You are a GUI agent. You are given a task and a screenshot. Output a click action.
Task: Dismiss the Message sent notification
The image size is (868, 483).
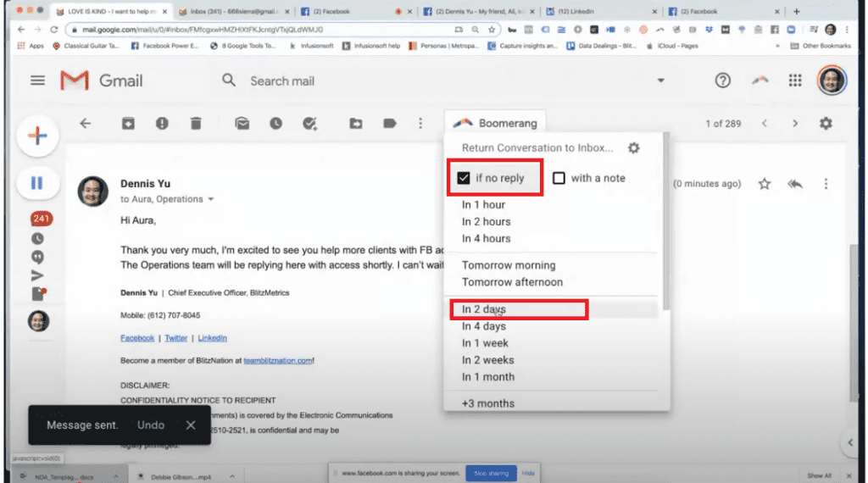pyautogui.click(x=191, y=425)
